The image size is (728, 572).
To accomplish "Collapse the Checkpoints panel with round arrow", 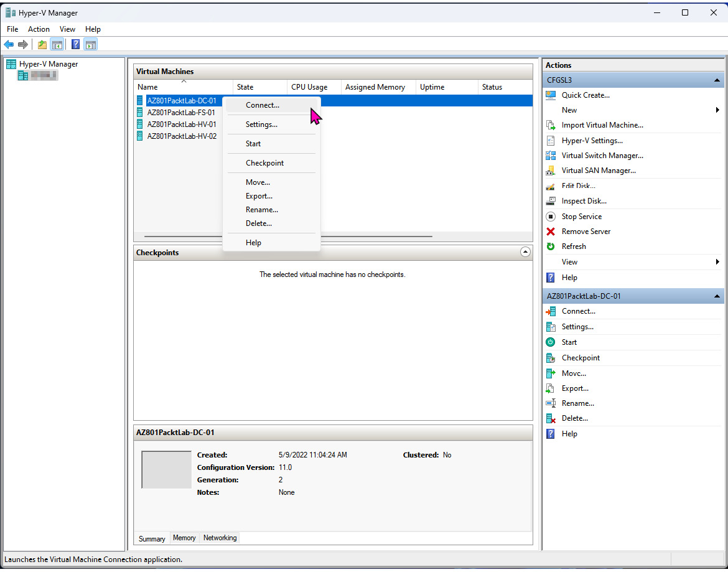I will [x=525, y=252].
